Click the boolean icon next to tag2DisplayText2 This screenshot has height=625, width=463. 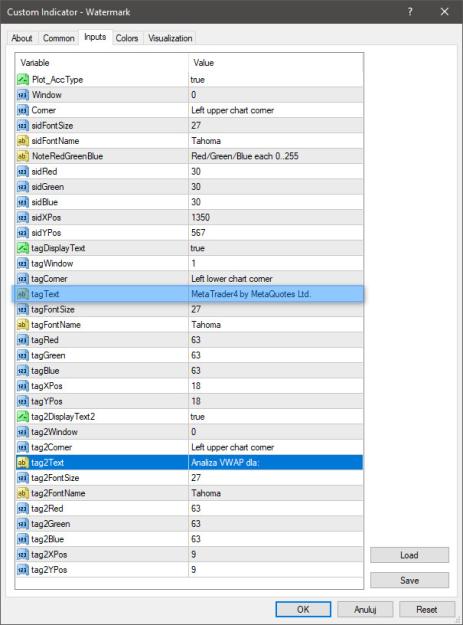coord(23,417)
